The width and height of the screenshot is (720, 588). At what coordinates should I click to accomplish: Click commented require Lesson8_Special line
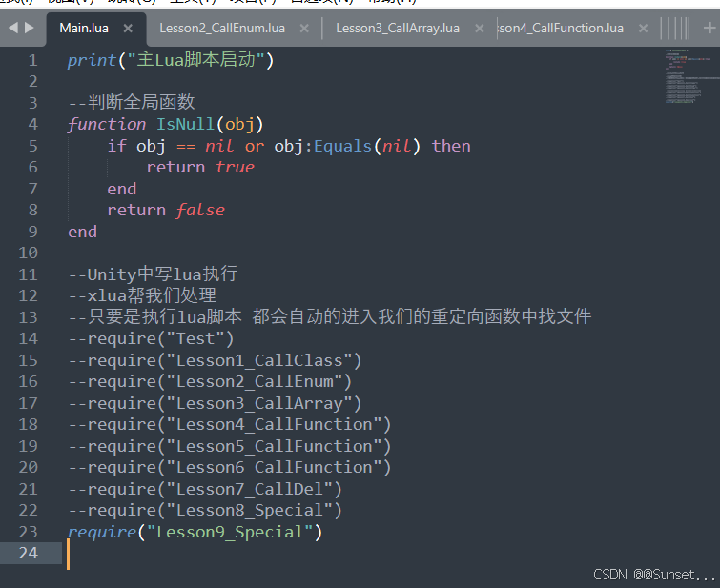(205, 511)
